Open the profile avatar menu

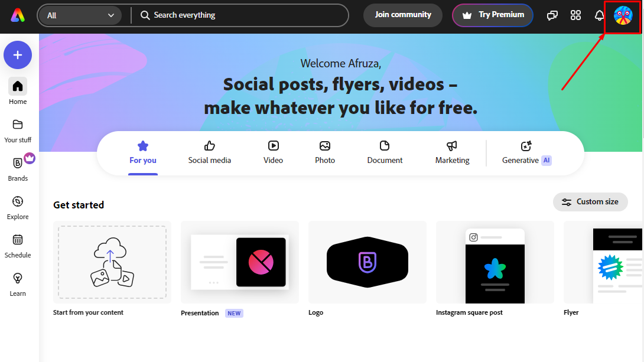coord(623,15)
